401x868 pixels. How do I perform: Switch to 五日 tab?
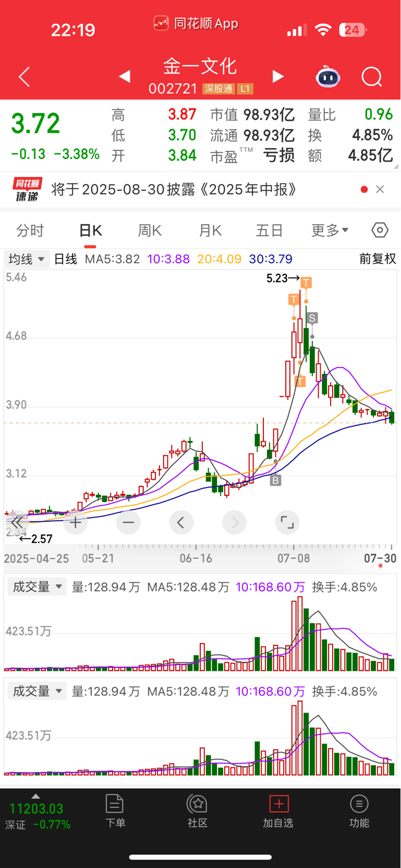coord(270,230)
